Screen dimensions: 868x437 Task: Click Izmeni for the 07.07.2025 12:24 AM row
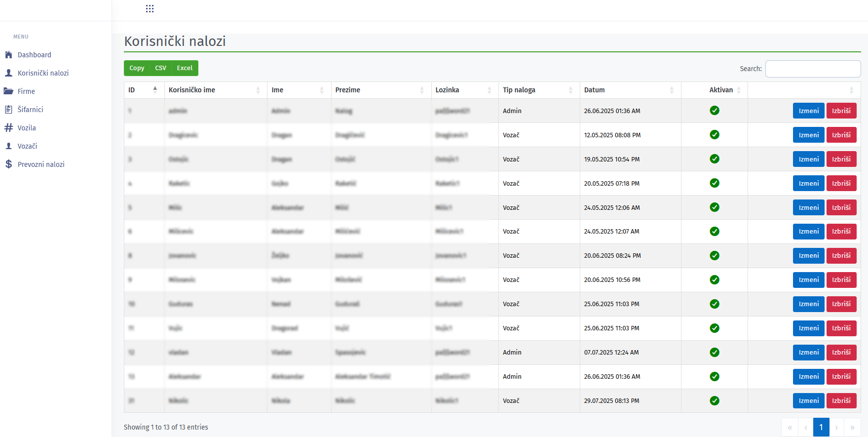click(808, 352)
